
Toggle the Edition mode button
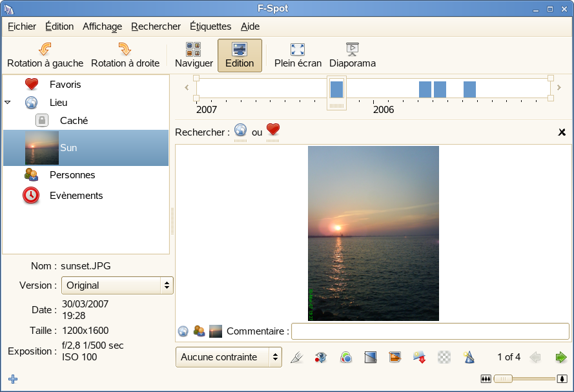pyautogui.click(x=240, y=56)
